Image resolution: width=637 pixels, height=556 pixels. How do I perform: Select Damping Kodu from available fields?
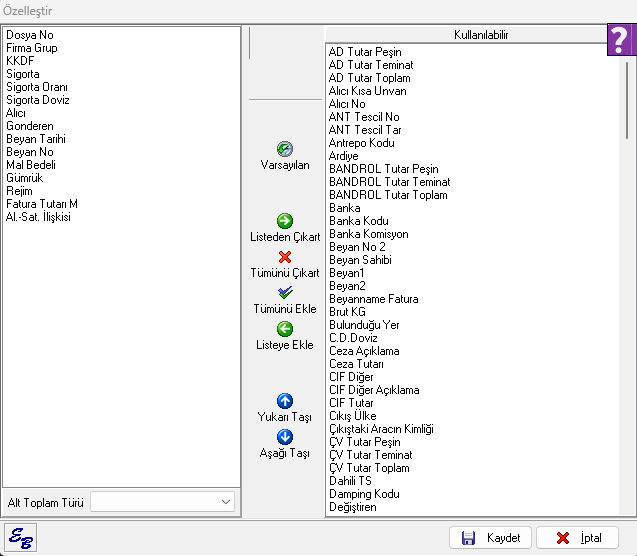point(364,494)
